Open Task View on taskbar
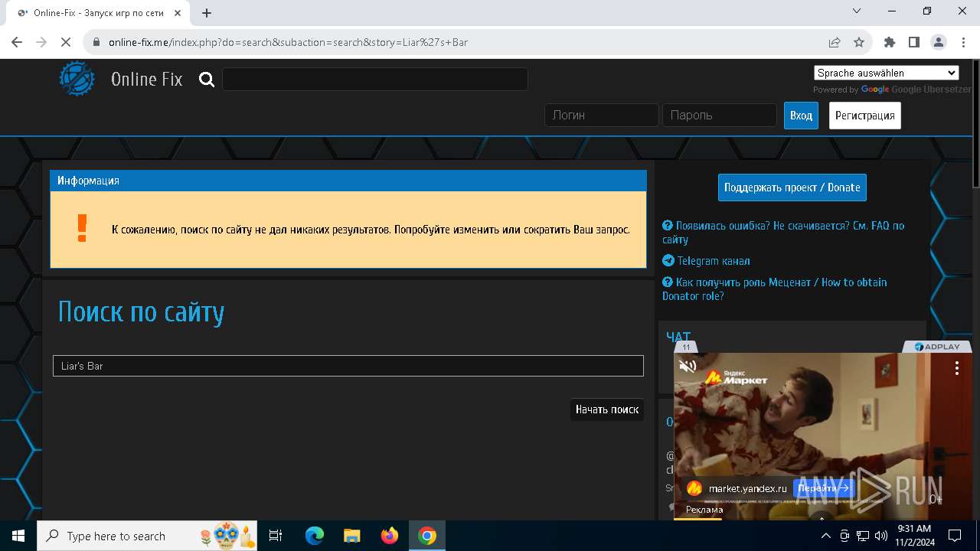980x551 pixels. pyautogui.click(x=276, y=536)
